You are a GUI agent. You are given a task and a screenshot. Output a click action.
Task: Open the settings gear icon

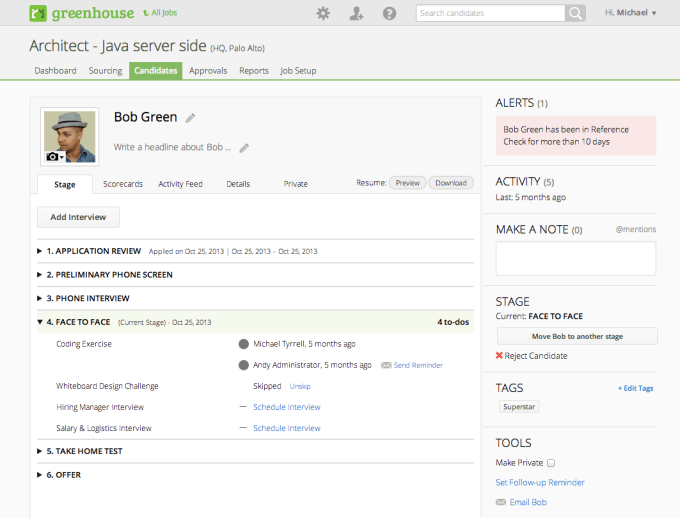click(x=323, y=13)
